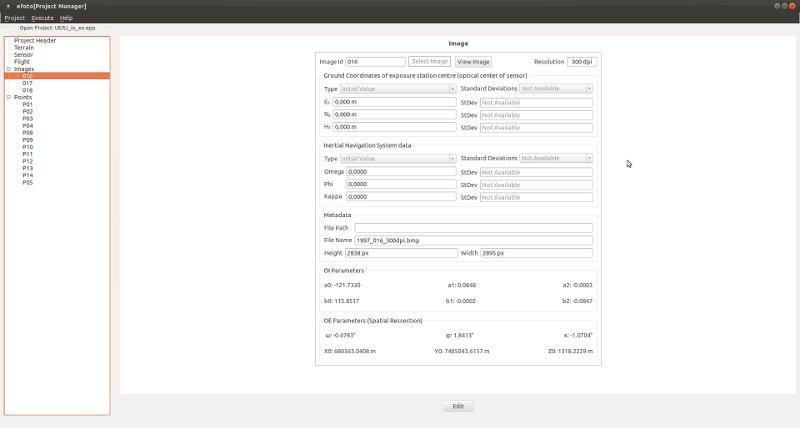Select point P14 in the tree

tap(28, 175)
